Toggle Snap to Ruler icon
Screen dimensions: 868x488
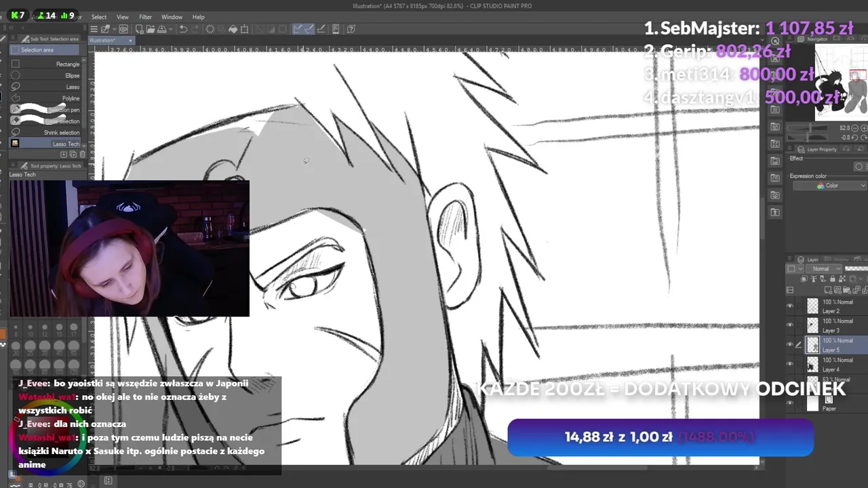tap(299, 29)
